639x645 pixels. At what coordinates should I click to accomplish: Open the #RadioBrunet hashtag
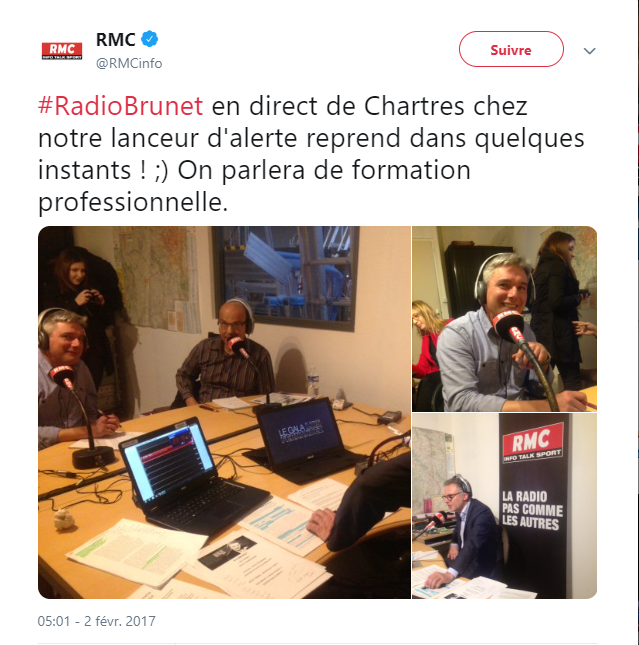[x=121, y=106]
